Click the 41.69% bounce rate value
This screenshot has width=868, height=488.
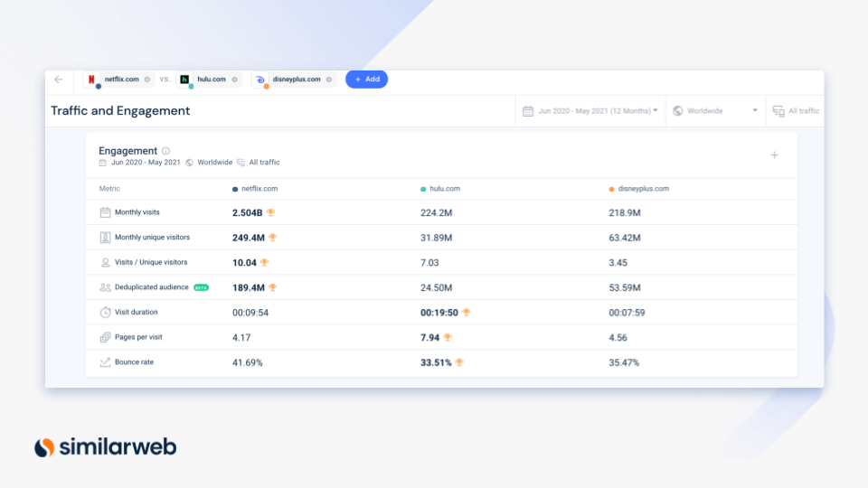[x=248, y=362]
